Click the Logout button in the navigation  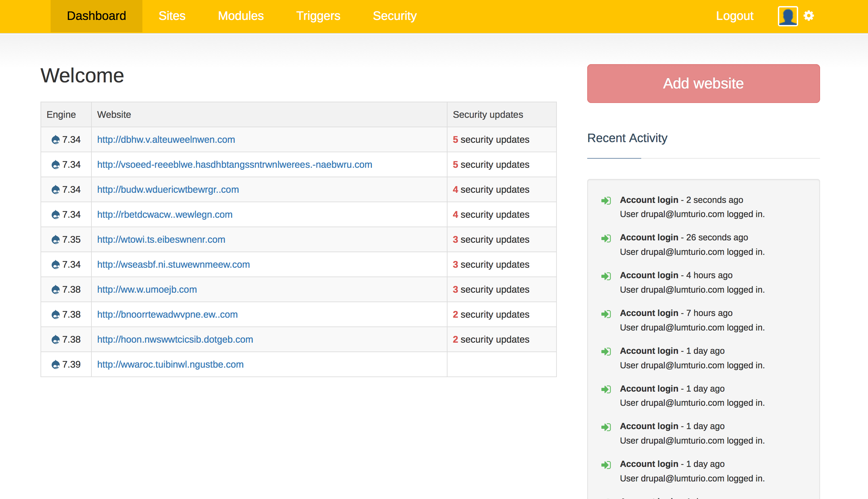[x=734, y=16]
